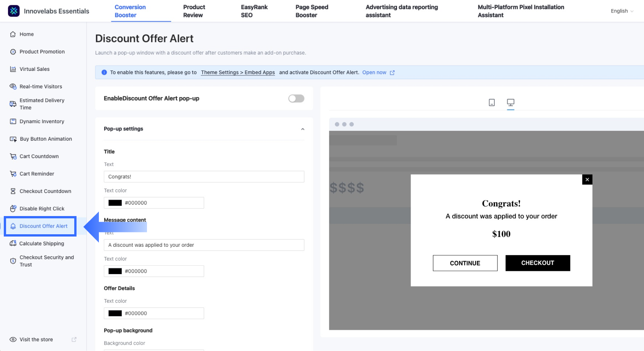The width and height of the screenshot is (644, 351).
Task: Switch to the Product Review tab
Action: (x=194, y=11)
